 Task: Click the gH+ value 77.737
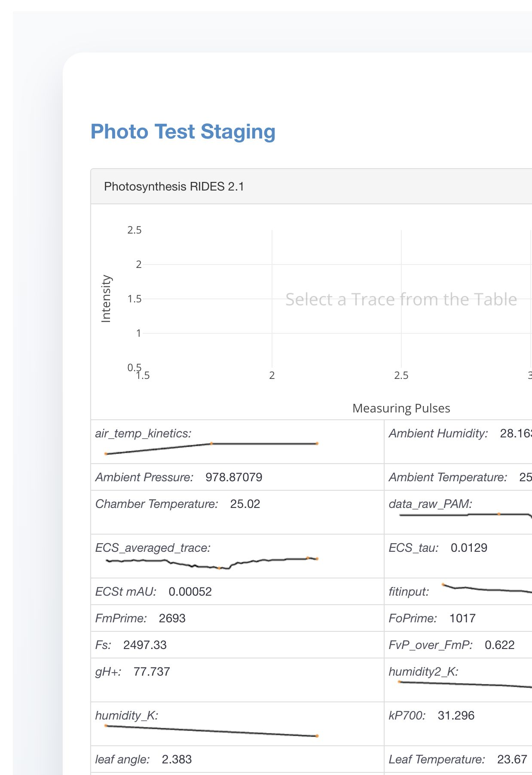(152, 671)
